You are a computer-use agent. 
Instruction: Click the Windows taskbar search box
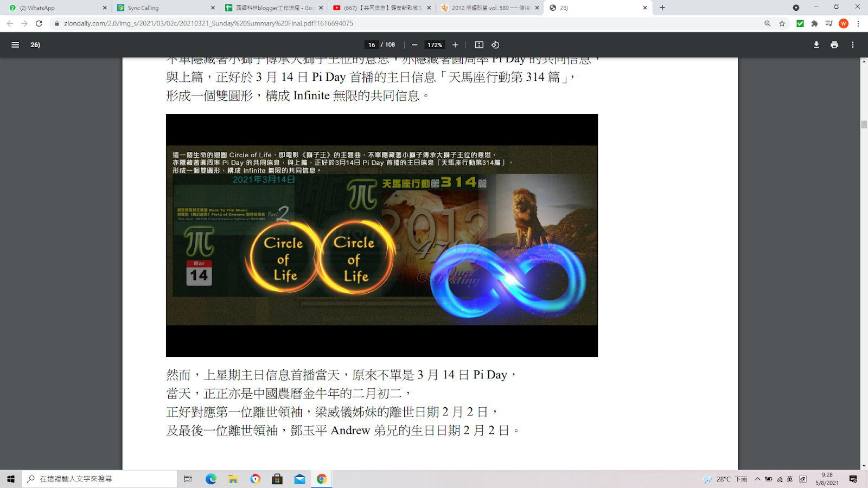[100, 479]
